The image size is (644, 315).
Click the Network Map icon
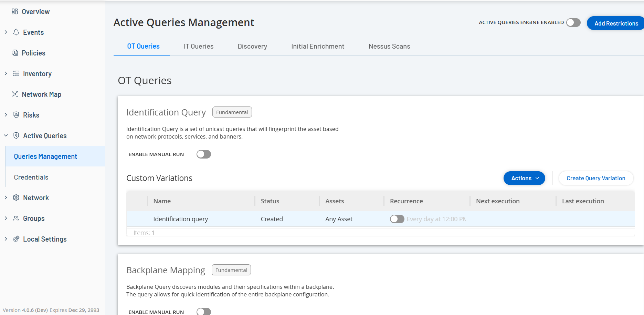point(15,94)
